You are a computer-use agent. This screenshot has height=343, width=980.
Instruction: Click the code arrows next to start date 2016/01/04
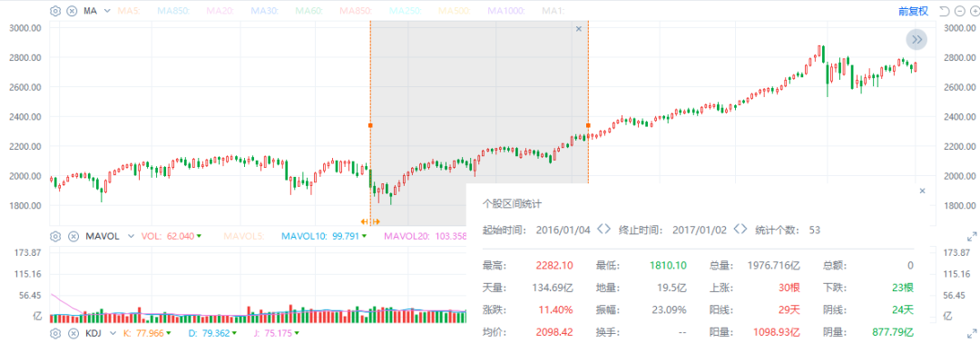pyautogui.click(x=603, y=230)
